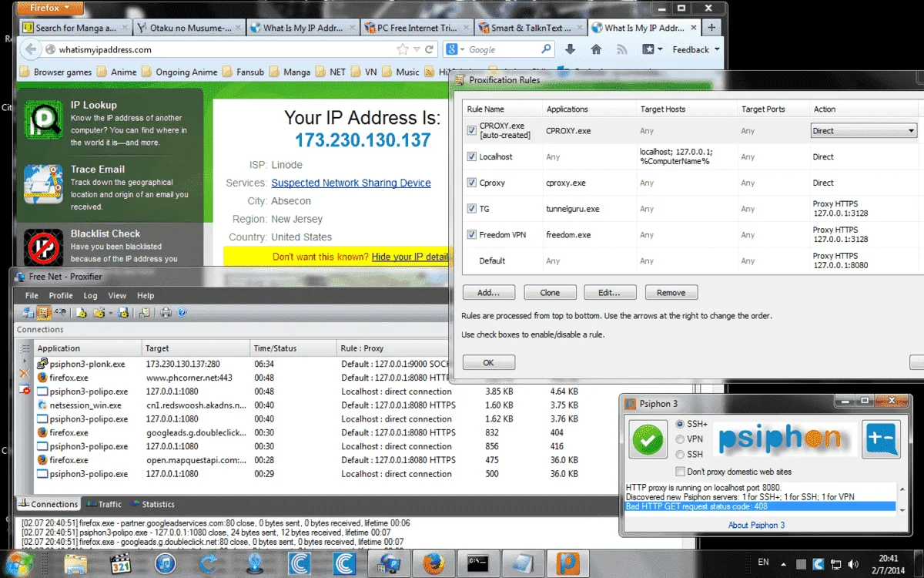The height and width of the screenshot is (578, 924).
Task: Enable Don't proxy domestic web sites checkbox
Action: tap(680, 472)
